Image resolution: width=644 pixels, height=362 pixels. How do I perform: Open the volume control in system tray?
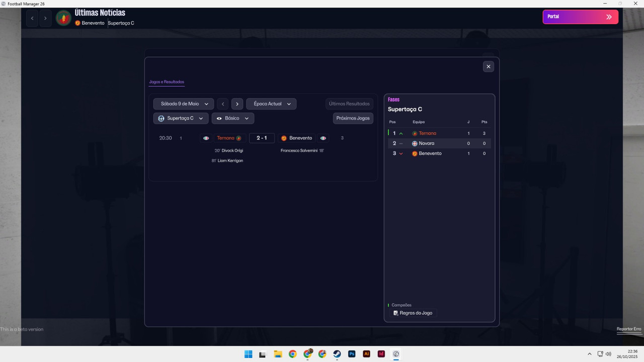point(608,354)
